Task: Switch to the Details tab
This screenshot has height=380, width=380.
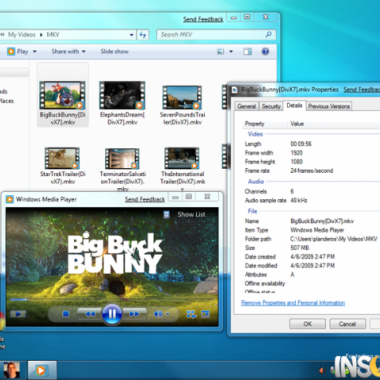Action: click(294, 105)
